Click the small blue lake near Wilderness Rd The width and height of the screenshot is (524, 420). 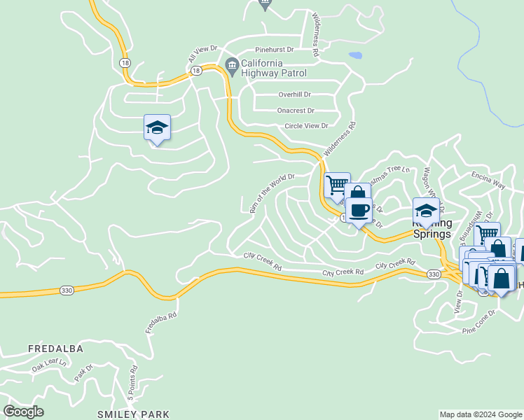coord(355,55)
